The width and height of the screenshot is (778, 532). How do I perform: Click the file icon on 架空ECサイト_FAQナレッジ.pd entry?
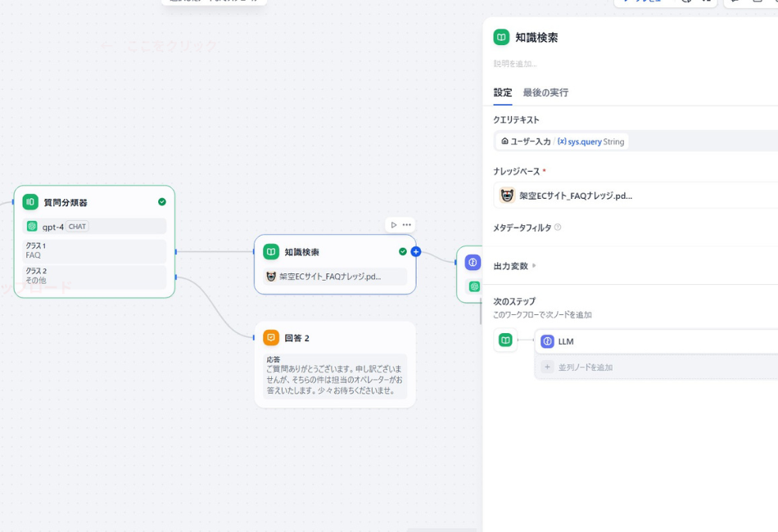(509, 196)
